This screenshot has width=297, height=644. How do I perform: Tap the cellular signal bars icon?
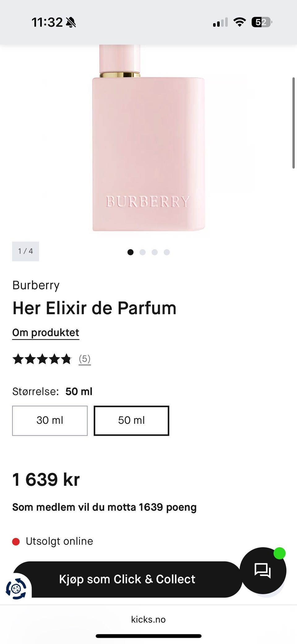pos(220,22)
